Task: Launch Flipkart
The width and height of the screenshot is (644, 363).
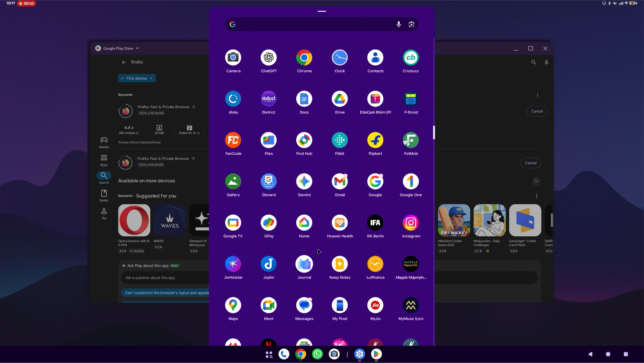Action: tap(375, 140)
